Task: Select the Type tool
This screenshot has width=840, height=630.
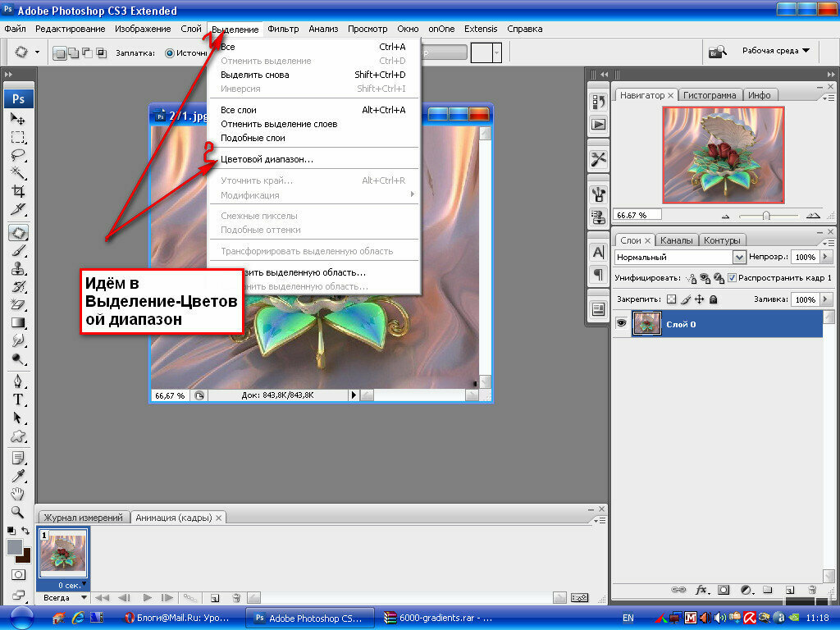Action: click(18, 399)
